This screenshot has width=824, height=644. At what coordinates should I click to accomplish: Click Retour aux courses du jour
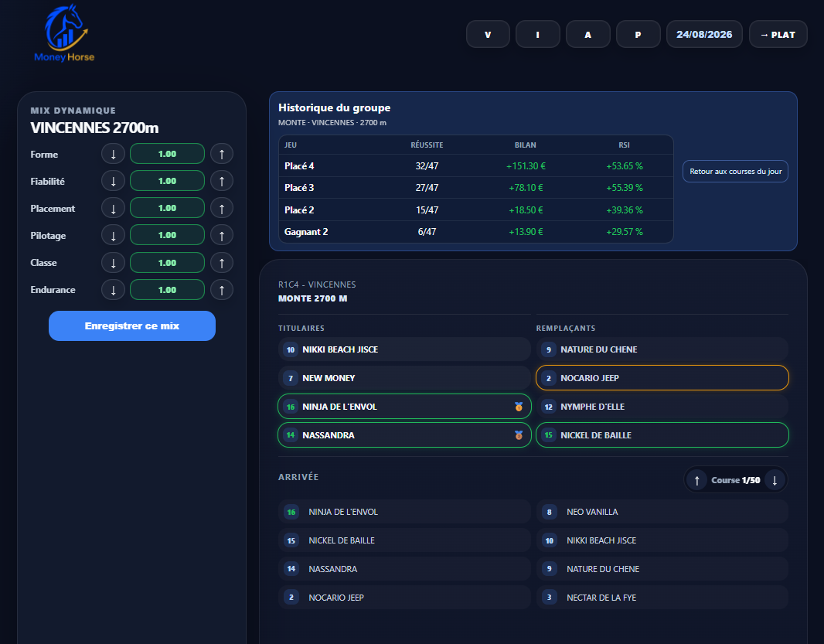[735, 172]
